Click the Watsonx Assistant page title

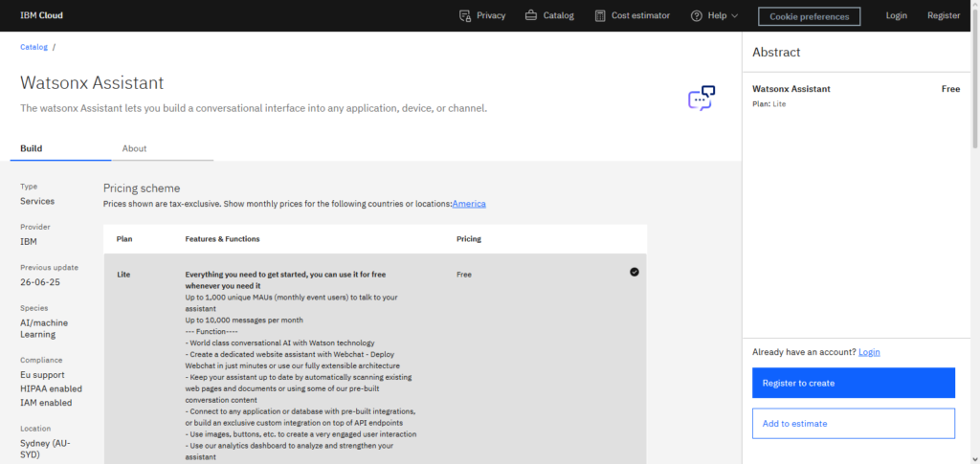pyautogui.click(x=92, y=82)
